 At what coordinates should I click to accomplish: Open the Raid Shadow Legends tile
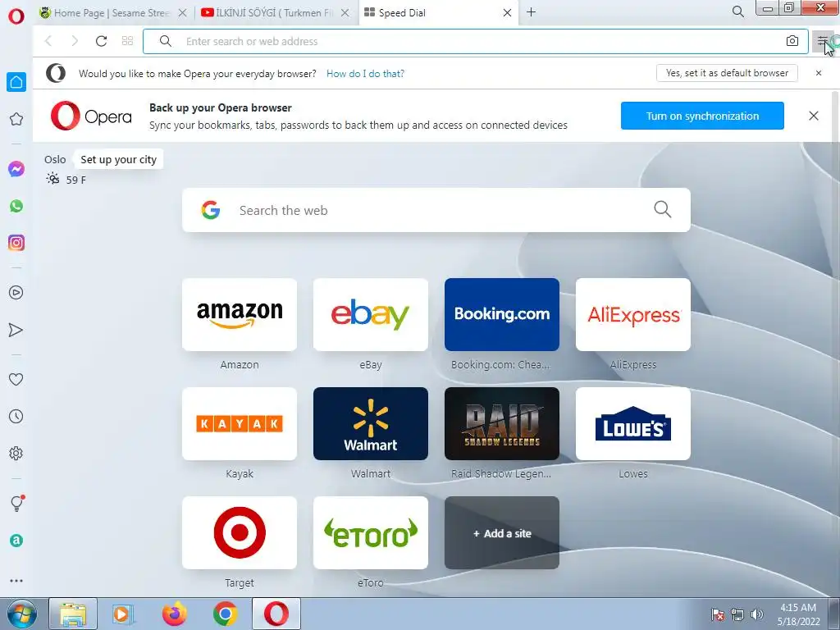coord(502,424)
